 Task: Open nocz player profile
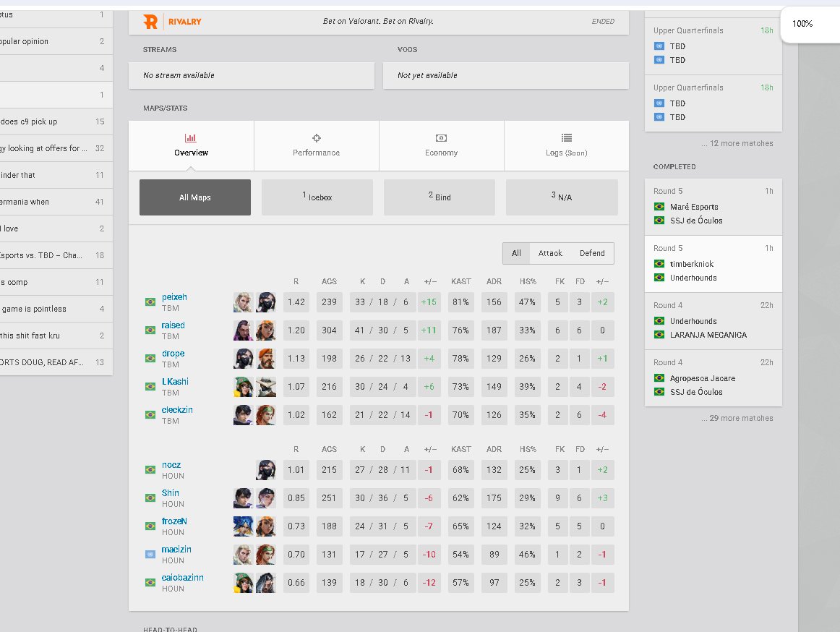(171, 465)
